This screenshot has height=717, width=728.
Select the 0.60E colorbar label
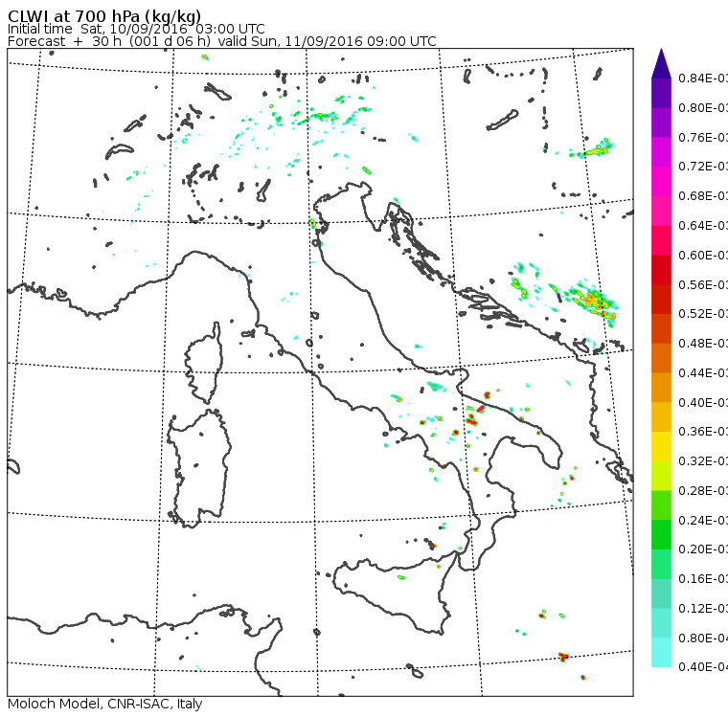[703, 256]
